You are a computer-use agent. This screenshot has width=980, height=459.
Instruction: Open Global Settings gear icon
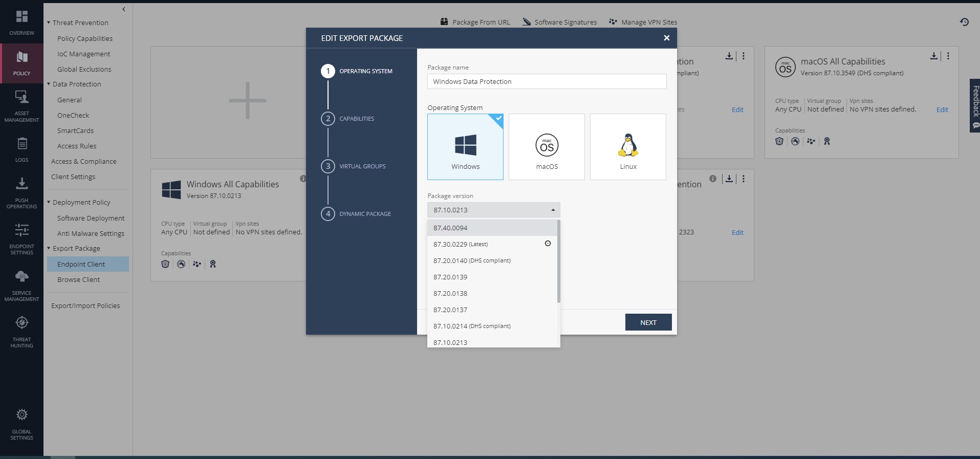pyautogui.click(x=21, y=414)
